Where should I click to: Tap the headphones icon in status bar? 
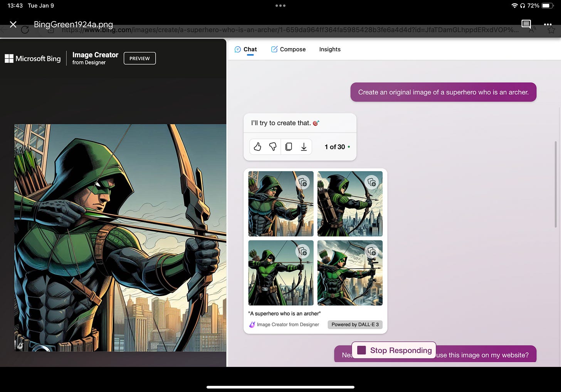click(x=522, y=5)
